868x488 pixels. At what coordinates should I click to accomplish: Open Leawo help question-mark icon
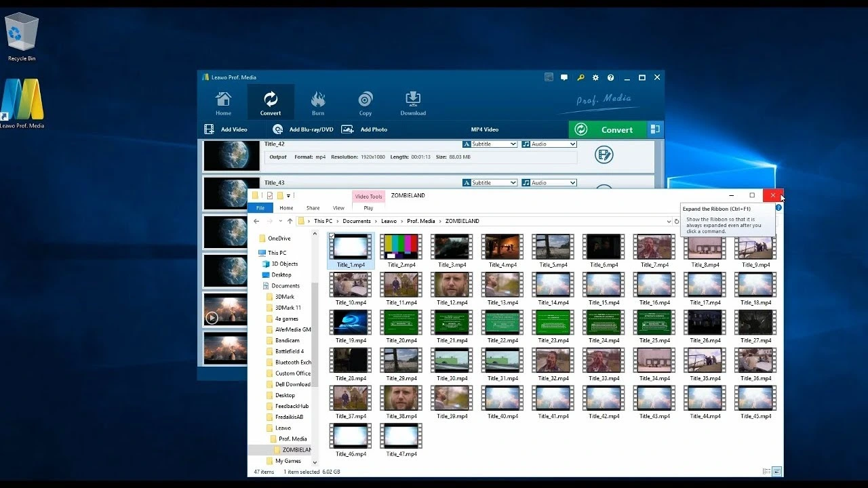(610, 78)
